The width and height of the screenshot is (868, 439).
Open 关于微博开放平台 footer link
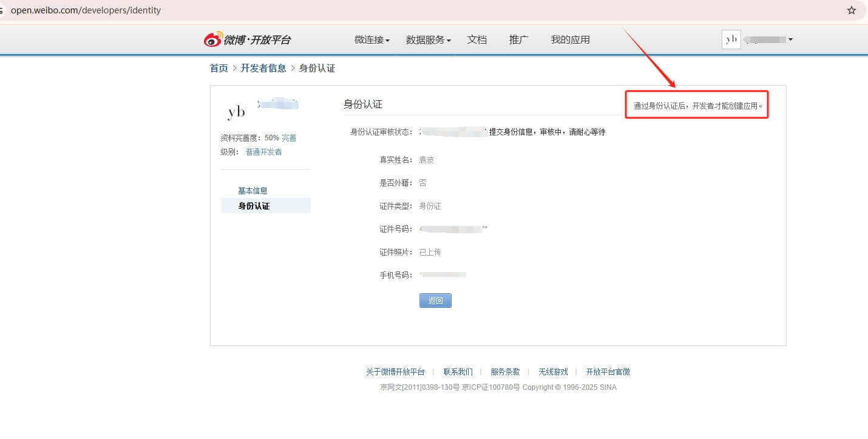[395, 372]
